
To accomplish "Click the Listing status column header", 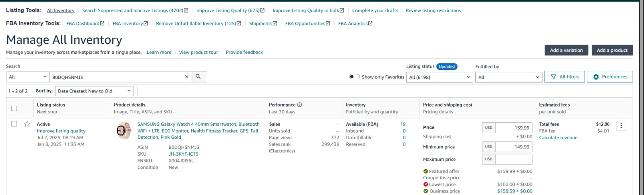I will click(51, 105).
